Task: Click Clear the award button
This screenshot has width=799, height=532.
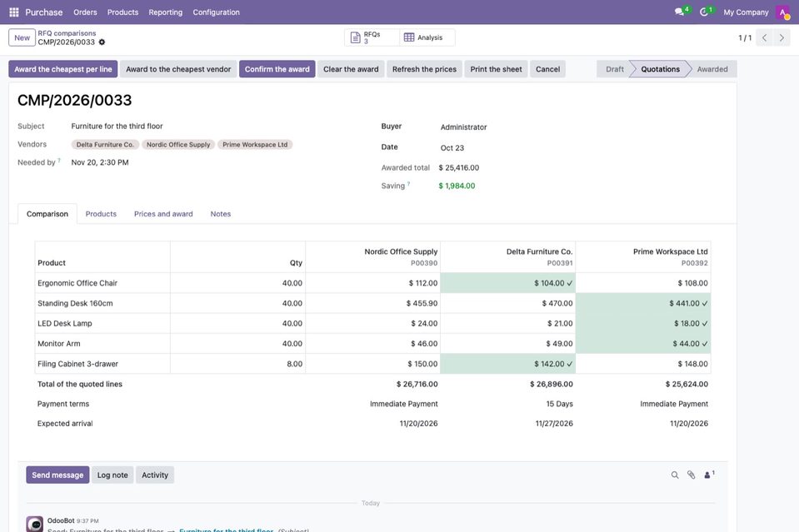Action: (351, 69)
